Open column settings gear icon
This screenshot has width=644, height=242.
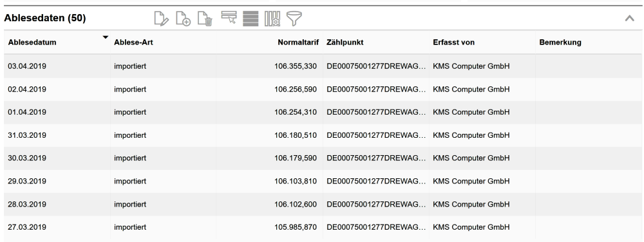pos(272,19)
